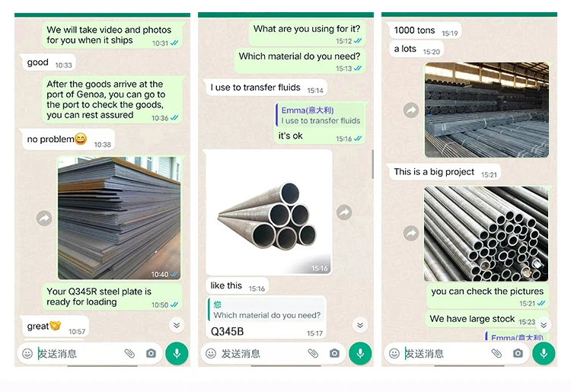The height and width of the screenshot is (392, 571).
Task: Open the quoted 'Which material do you need?' reply
Action: tap(266, 310)
